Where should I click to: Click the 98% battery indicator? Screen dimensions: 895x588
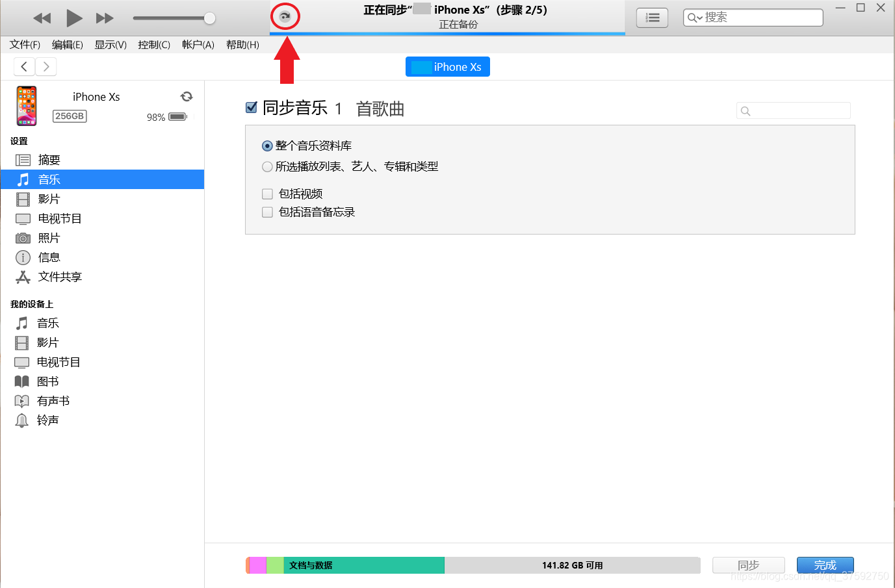click(x=167, y=117)
